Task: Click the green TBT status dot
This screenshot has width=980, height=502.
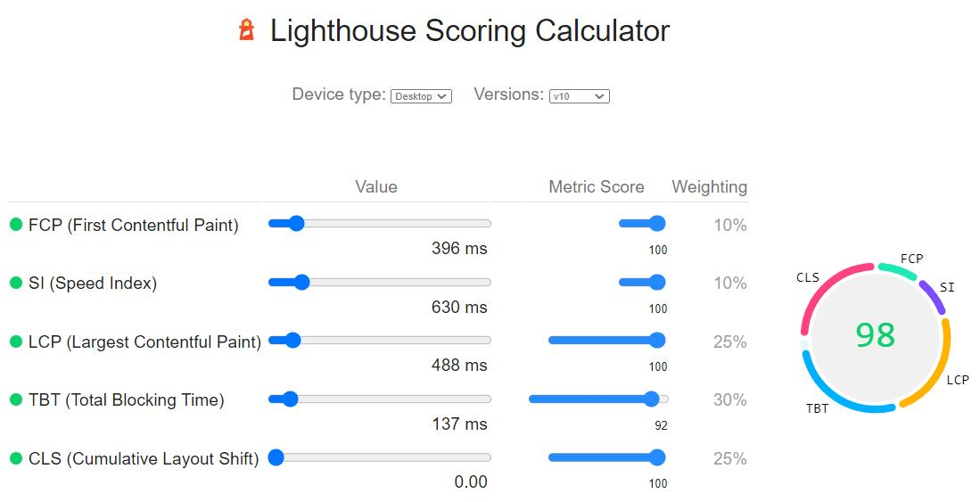Action: (x=15, y=400)
